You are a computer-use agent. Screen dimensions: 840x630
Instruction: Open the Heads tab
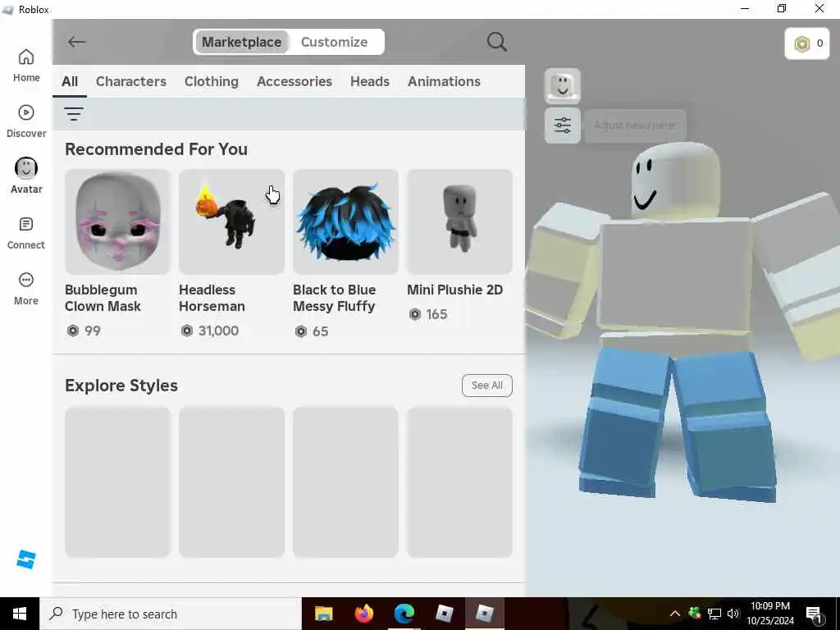(370, 81)
